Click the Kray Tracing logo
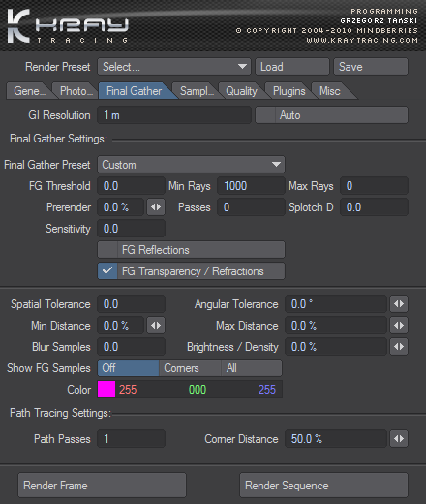Screen dimensions: 426x504 pyautogui.click(x=68, y=26)
